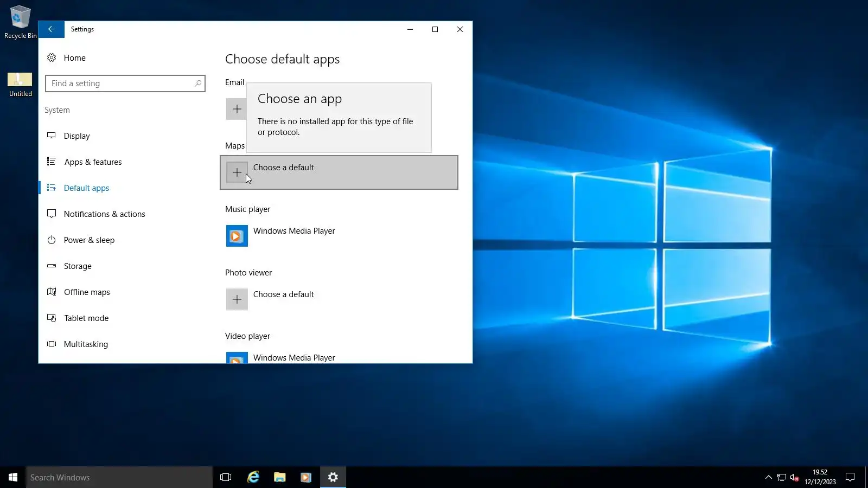The image size is (868, 488).
Task: Open File Explorer from the taskbar
Action: [x=279, y=477]
